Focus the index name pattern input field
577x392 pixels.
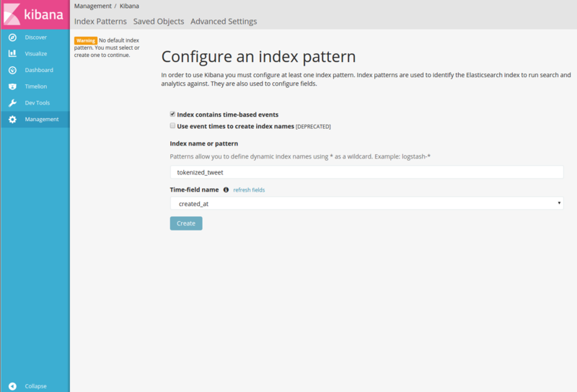[367, 172]
